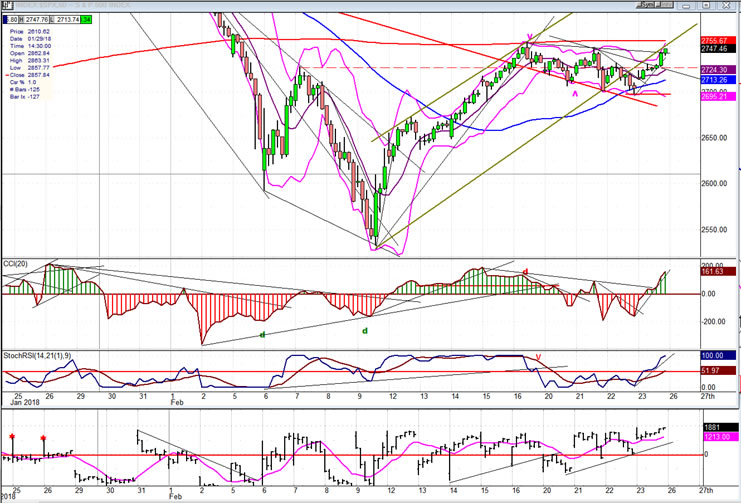Click the 2600.00 price axis label
The image size is (741, 503).
714,183
